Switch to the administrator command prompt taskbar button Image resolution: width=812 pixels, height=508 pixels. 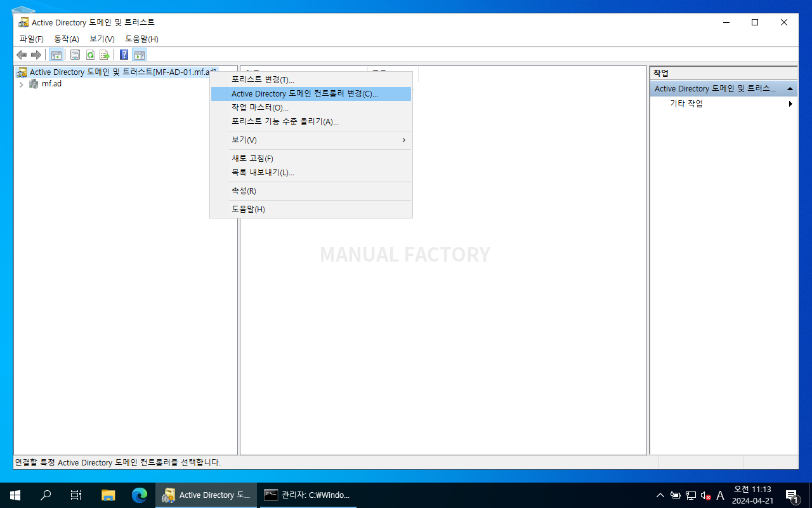[307, 495]
